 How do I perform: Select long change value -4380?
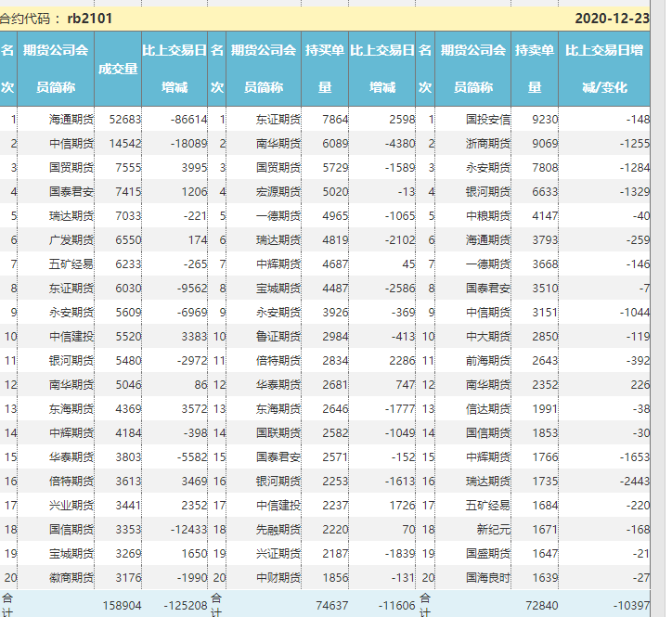(400, 143)
